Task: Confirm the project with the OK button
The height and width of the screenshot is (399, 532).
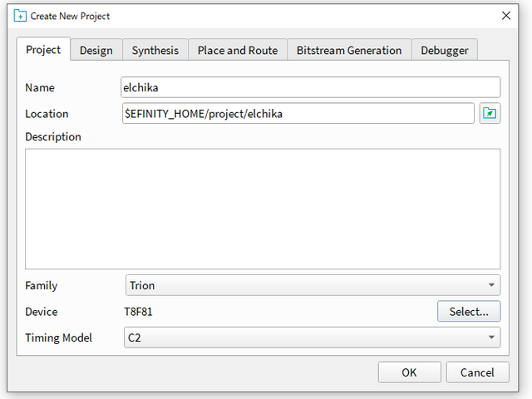Action: click(409, 372)
